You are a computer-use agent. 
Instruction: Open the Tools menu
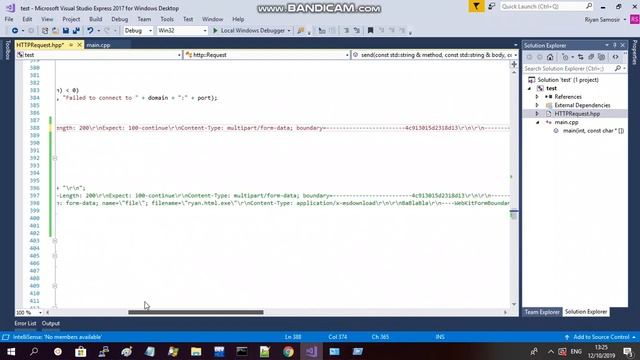[167, 19]
